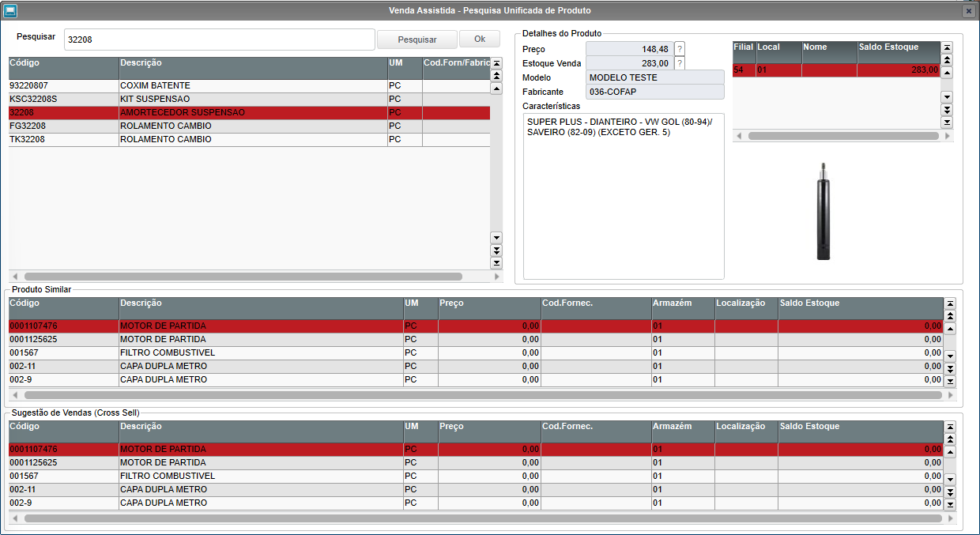Image resolution: width=980 pixels, height=535 pixels.
Task: Click horizontal scrollbar of Produto Similar grid
Action: pyautogui.click(x=483, y=394)
